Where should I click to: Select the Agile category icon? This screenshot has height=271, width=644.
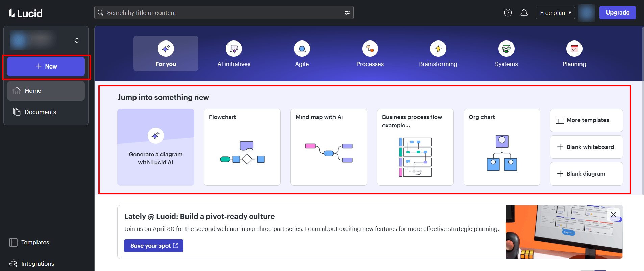[302, 49]
